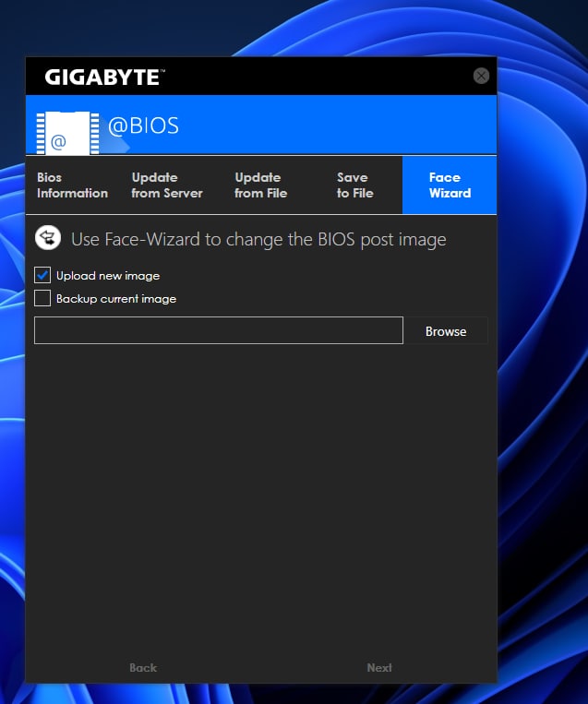Uncheck the Upload new image checkbox
Screen dimensions: 588x704
pos(42,275)
